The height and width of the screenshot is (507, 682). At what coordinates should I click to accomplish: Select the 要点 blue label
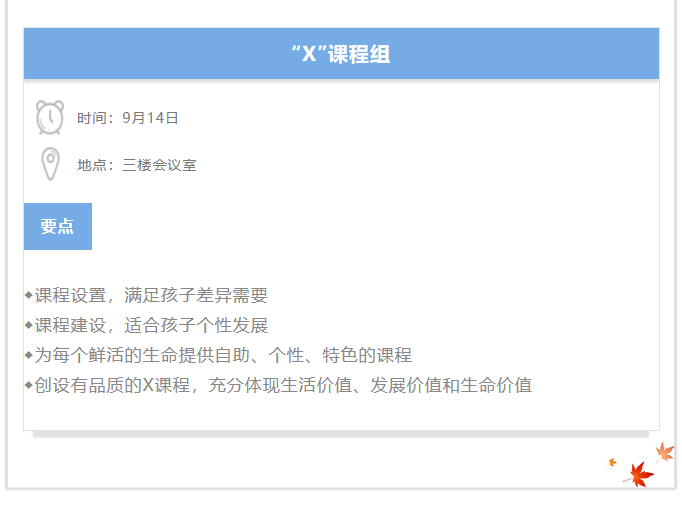[x=57, y=226]
